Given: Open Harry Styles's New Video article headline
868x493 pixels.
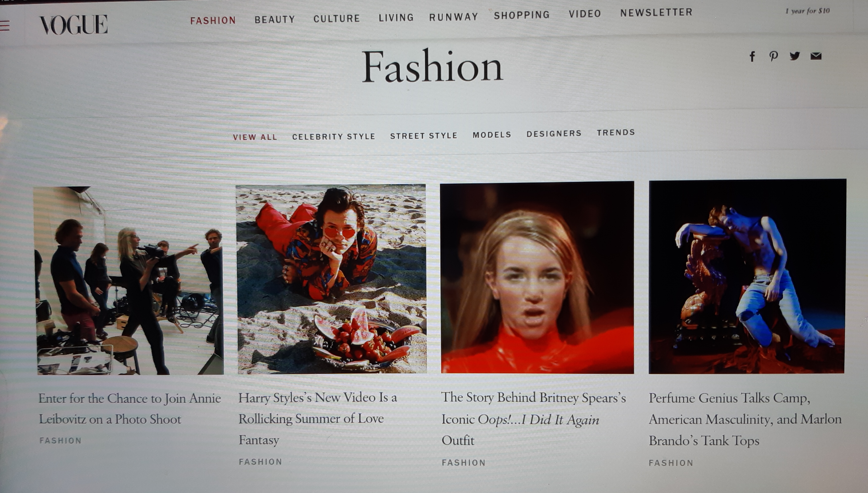Looking at the screenshot, I should (317, 418).
